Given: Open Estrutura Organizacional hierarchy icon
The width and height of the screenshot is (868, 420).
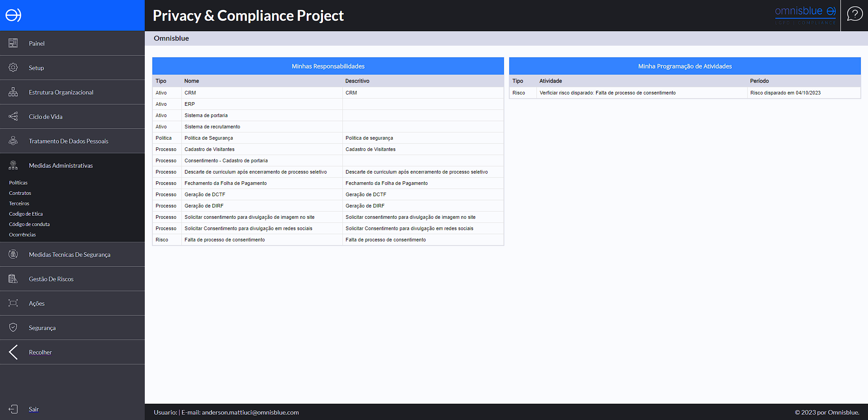Looking at the screenshot, I should 13,92.
